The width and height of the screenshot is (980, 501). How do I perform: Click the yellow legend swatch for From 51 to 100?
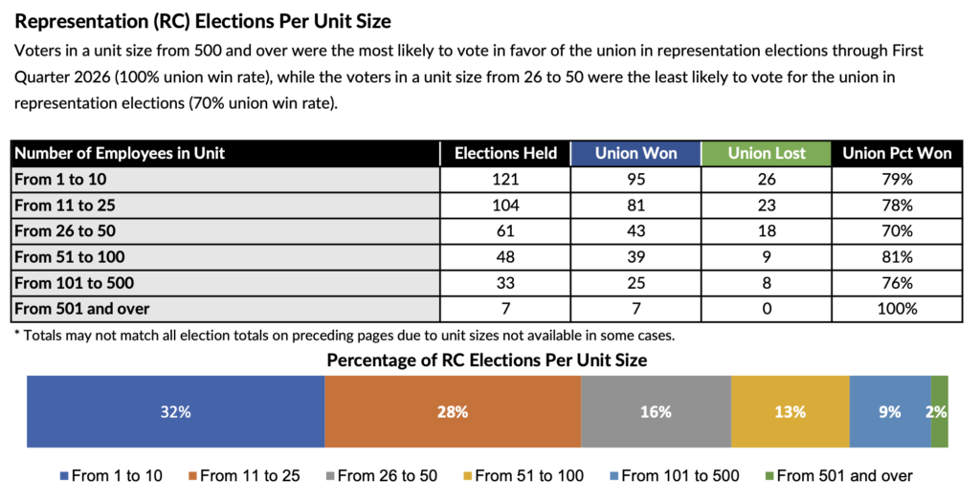coord(467,476)
